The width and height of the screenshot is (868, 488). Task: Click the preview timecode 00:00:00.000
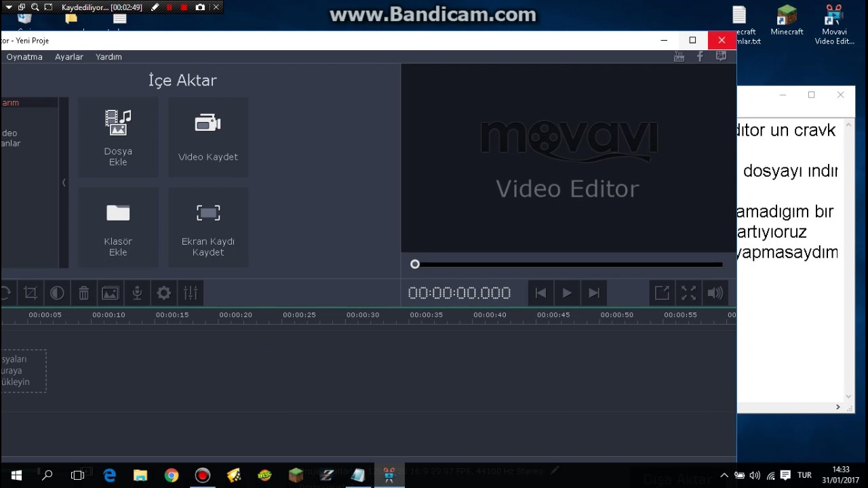point(459,293)
